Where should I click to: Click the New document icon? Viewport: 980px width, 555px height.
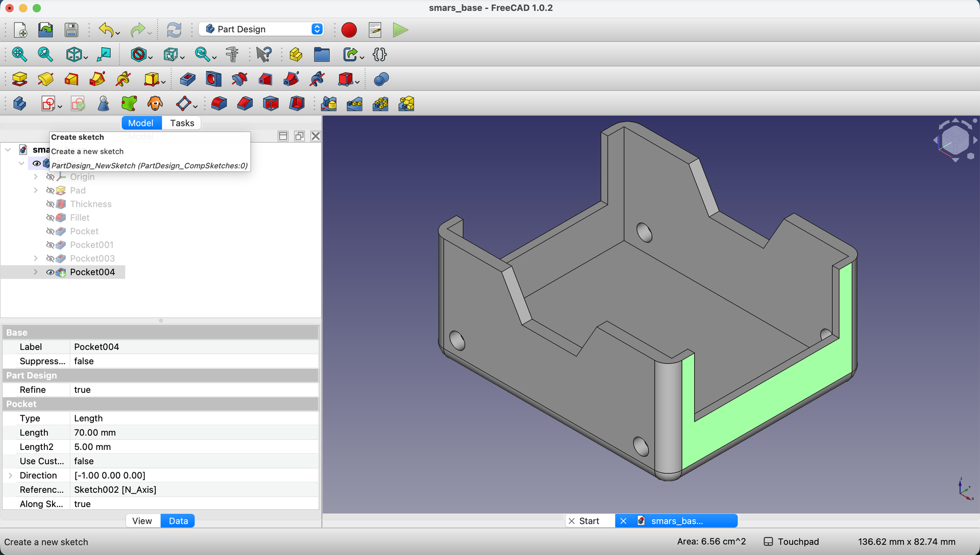point(20,30)
